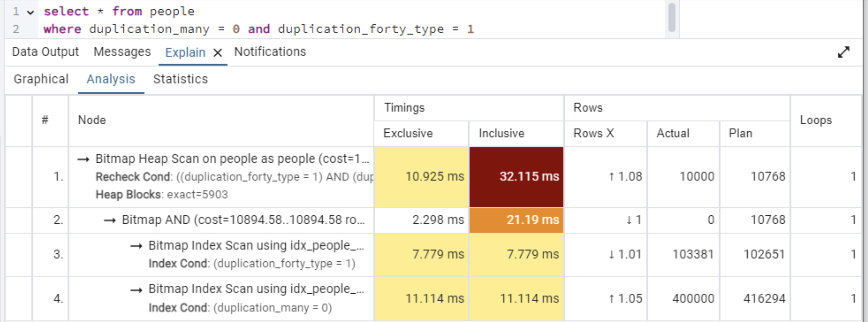Place cursor in the query line 2 where clause
The height and width of the screenshot is (322, 868).
coord(259,29)
